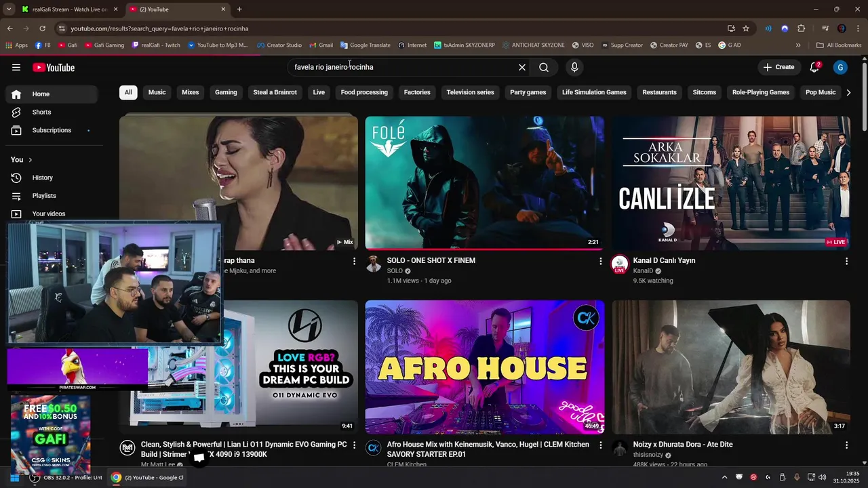Open install app icon in address bar

point(731,28)
